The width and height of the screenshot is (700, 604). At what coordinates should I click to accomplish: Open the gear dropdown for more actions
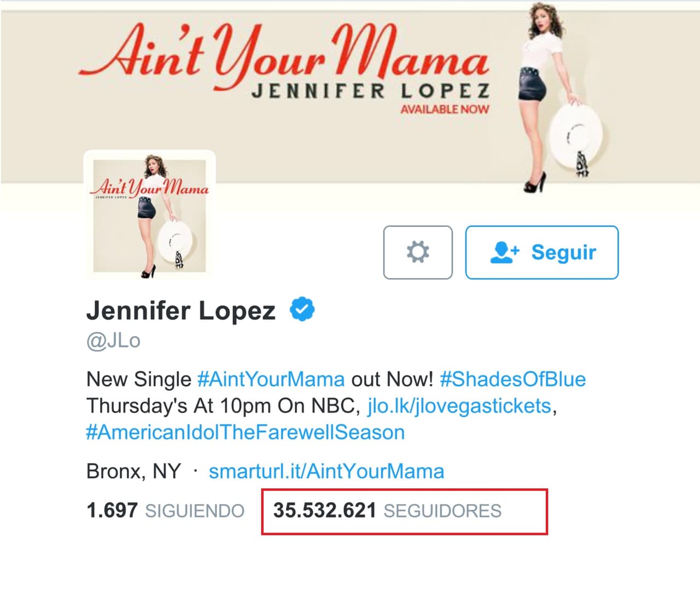[418, 253]
